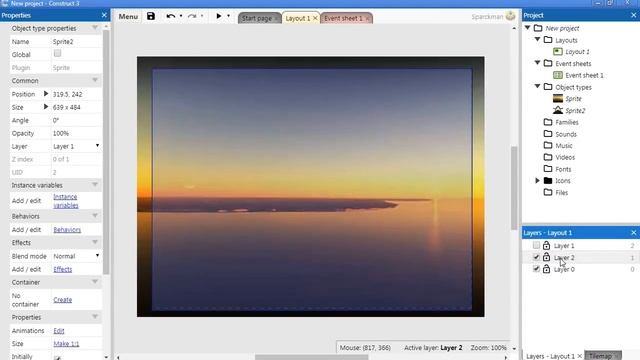
Task: Edit the Opacity value field
Action: tap(76, 133)
